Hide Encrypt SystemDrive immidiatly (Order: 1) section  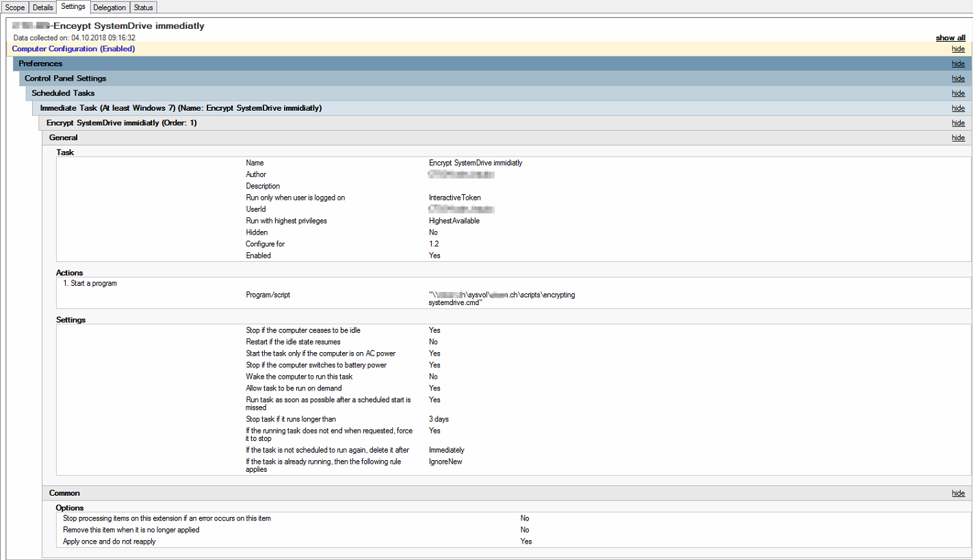[958, 124]
